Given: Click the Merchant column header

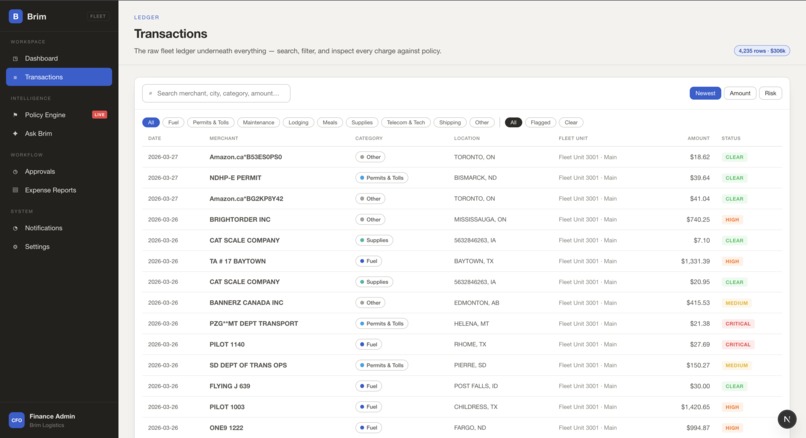Looking at the screenshot, I should pyautogui.click(x=224, y=138).
